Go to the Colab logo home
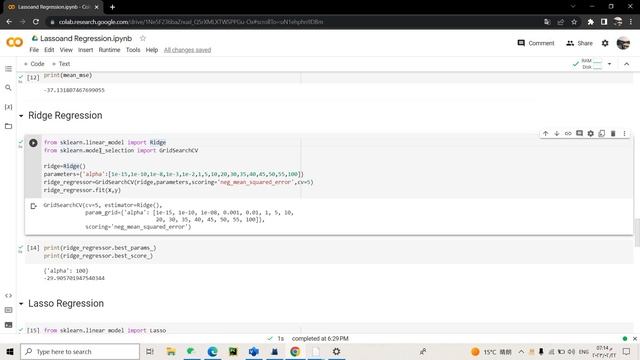The width and height of the screenshot is (640, 360). 15,42
